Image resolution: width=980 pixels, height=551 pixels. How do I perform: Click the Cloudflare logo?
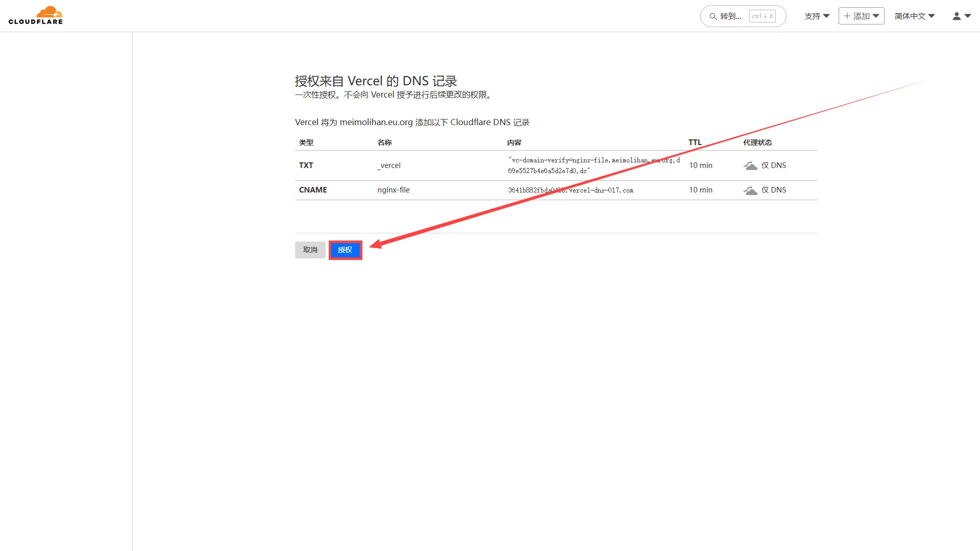(36, 15)
